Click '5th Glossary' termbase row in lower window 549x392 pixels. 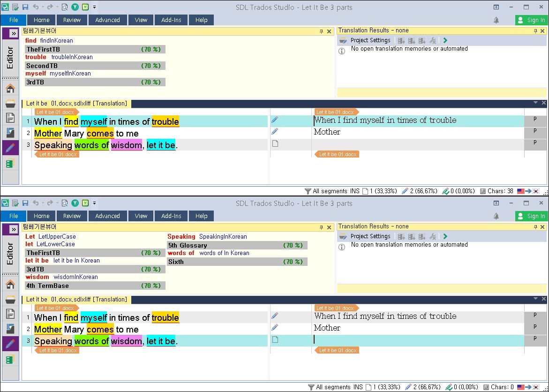pos(237,246)
